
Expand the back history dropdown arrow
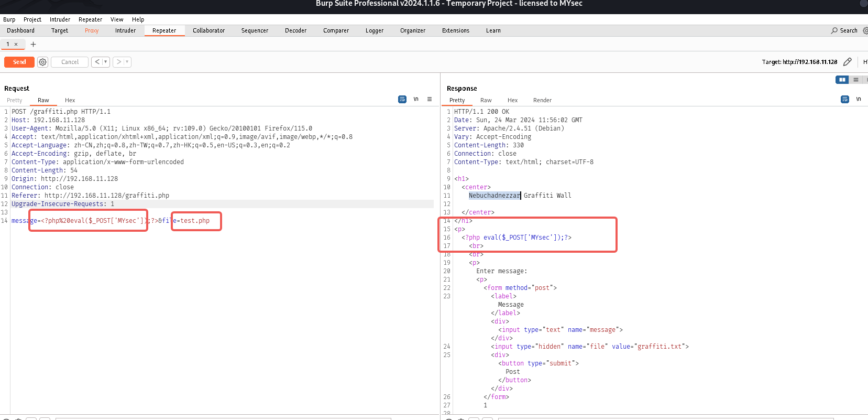(x=106, y=62)
